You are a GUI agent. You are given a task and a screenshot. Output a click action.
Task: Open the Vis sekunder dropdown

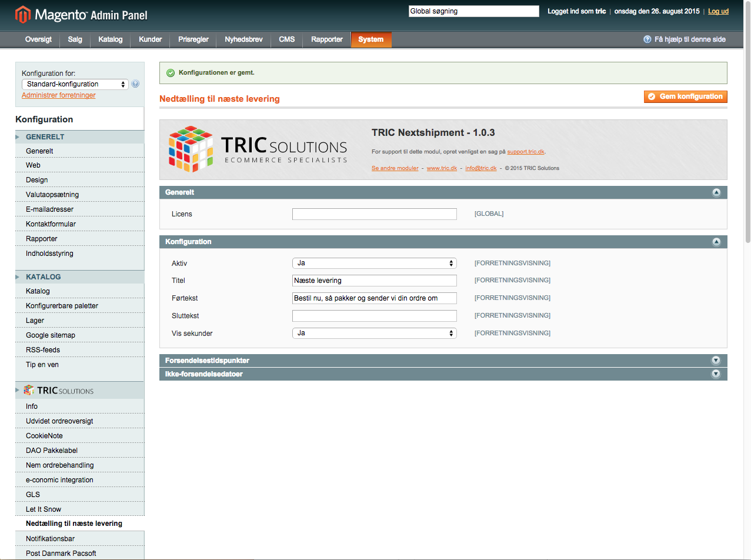click(374, 333)
